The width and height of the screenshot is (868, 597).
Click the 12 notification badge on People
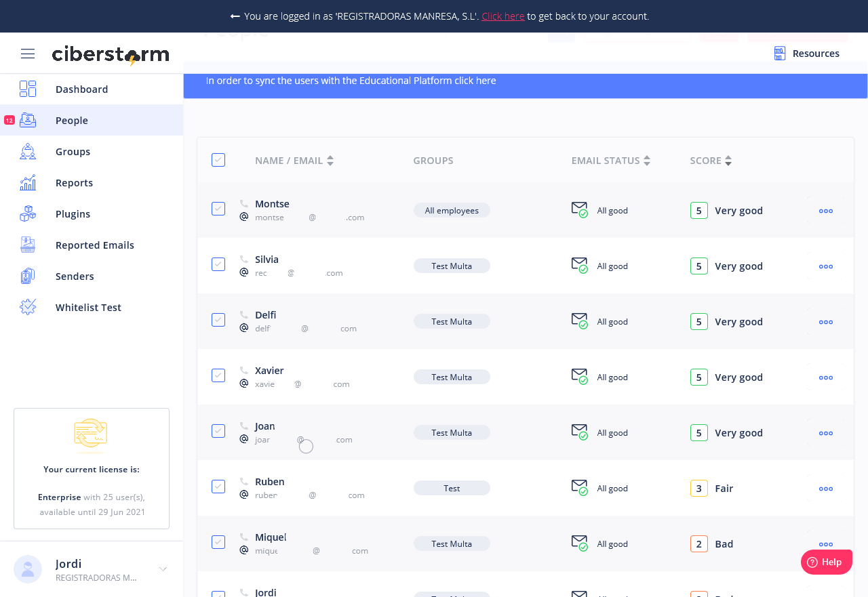tap(9, 120)
